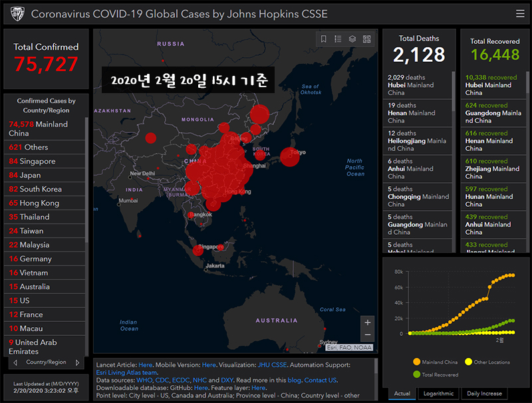532x403 pixels.
Task: Click the Total Deaths list scrollbar
Action: click(x=454, y=92)
